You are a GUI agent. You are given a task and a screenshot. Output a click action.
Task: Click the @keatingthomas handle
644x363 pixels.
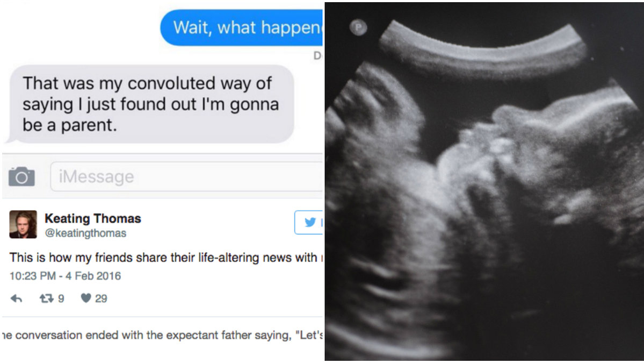pos(85,233)
